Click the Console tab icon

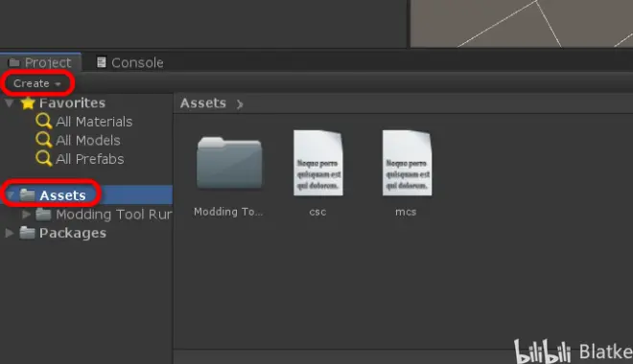click(102, 62)
